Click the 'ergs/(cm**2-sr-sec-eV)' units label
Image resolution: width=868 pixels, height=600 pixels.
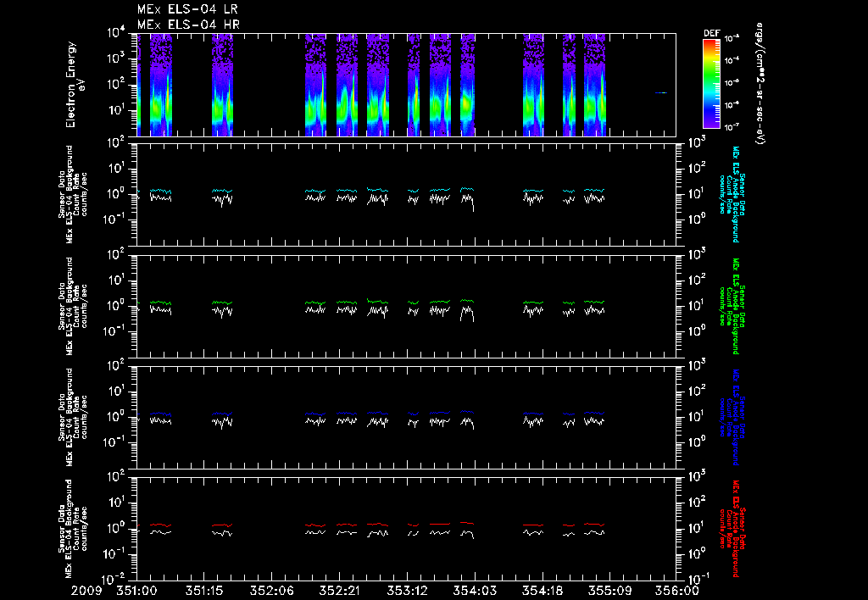tap(759, 83)
